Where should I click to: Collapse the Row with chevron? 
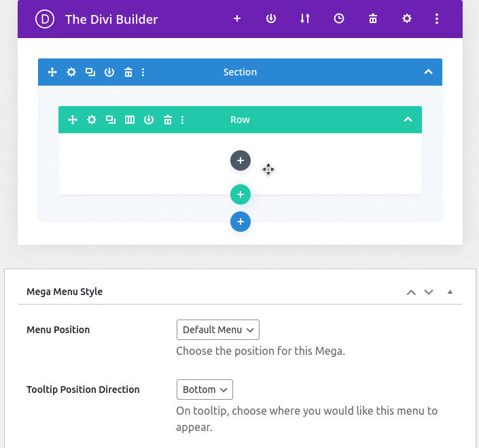click(408, 119)
